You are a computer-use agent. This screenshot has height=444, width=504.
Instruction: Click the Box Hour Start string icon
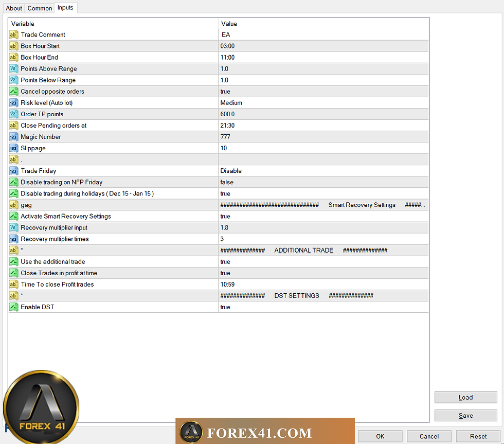click(x=13, y=46)
